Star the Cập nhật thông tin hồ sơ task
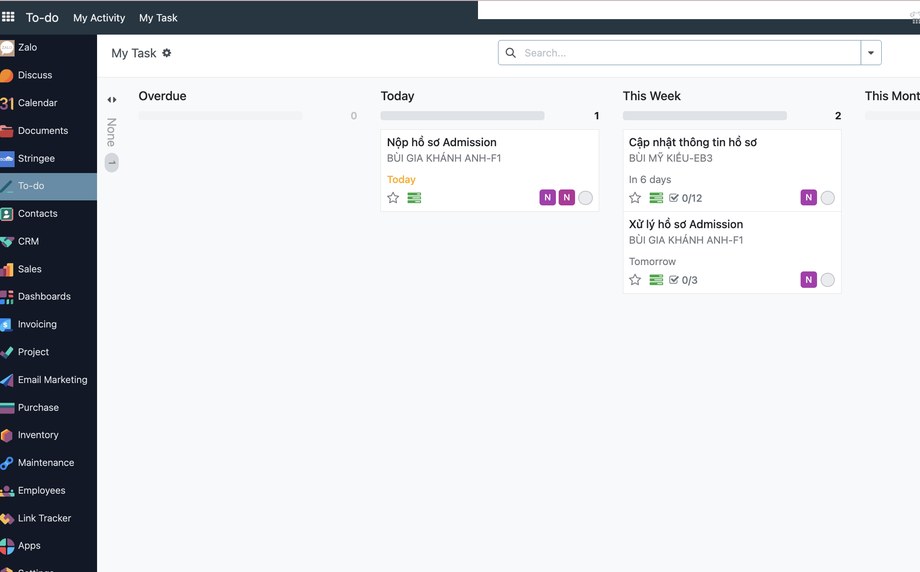The height and width of the screenshot is (572, 920). 635,198
